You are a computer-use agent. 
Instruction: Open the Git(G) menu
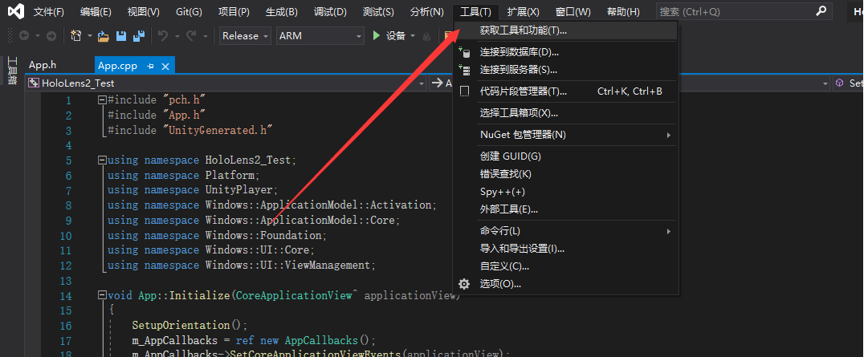point(189,11)
